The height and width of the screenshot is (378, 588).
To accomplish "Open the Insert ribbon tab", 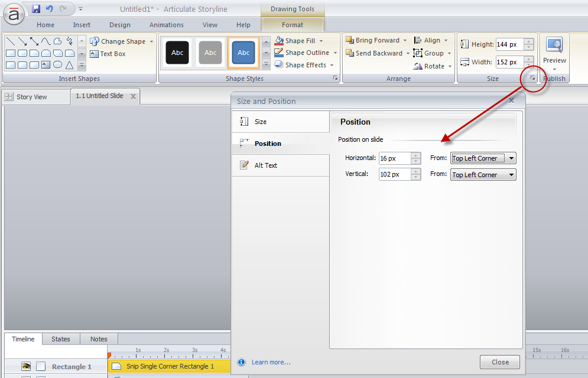I will [x=82, y=25].
